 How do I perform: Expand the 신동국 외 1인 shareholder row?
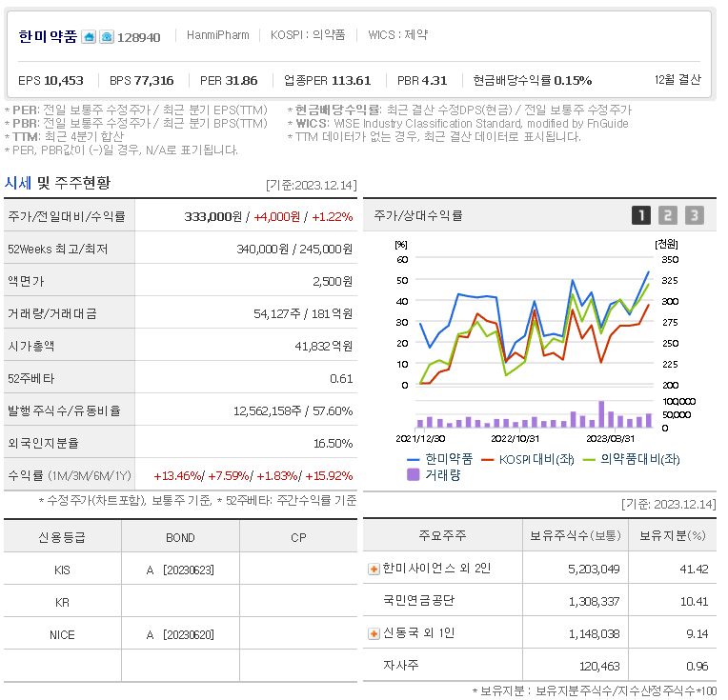[374, 633]
